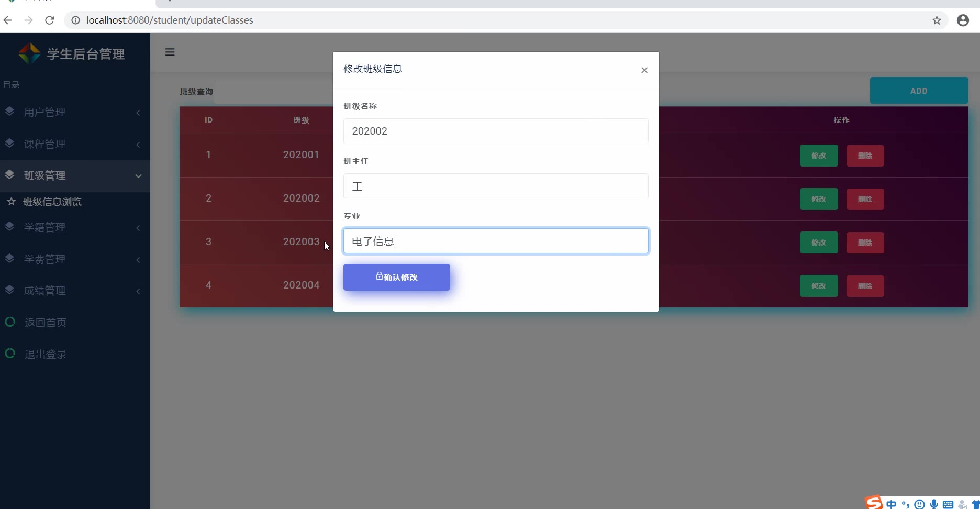Open the 课程管理 sidebar menu
Screen dimensions: 980x509
click(75, 144)
